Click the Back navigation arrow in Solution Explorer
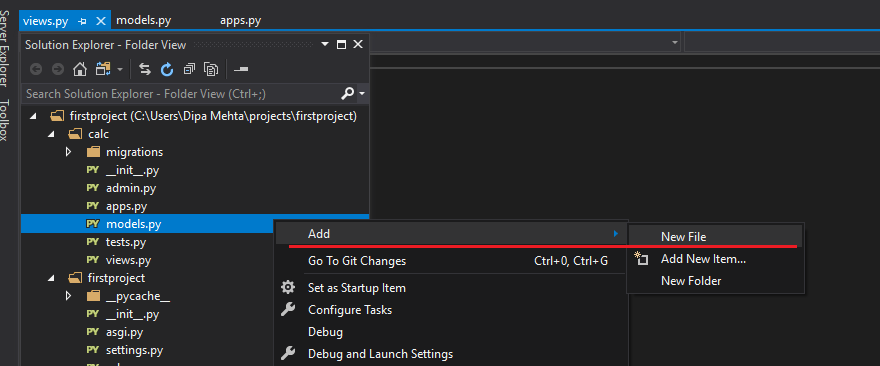 (36, 69)
